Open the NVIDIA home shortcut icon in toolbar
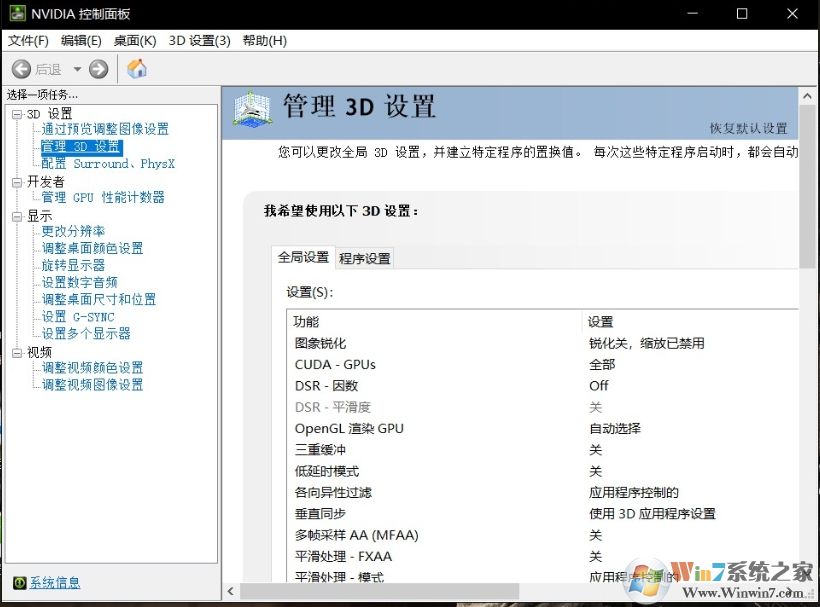 pyautogui.click(x=136, y=68)
